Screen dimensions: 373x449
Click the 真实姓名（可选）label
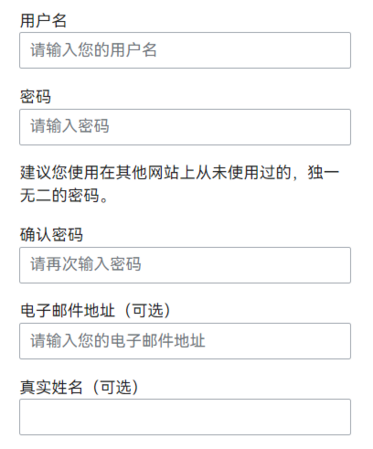click(x=80, y=387)
